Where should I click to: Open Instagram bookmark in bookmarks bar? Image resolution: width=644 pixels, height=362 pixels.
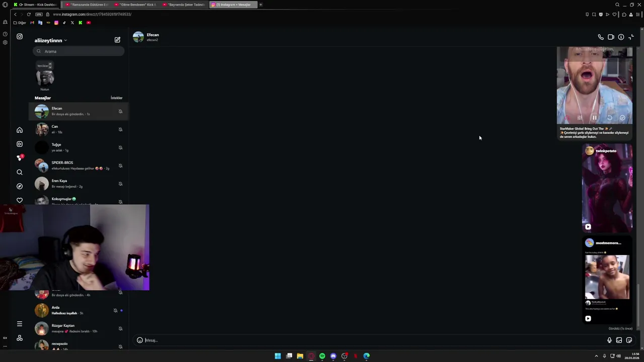[56, 23]
